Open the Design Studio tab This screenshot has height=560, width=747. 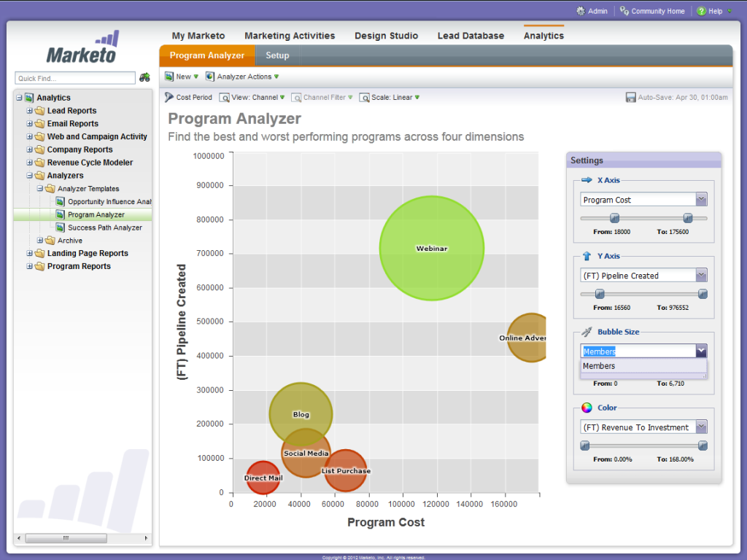(x=387, y=36)
